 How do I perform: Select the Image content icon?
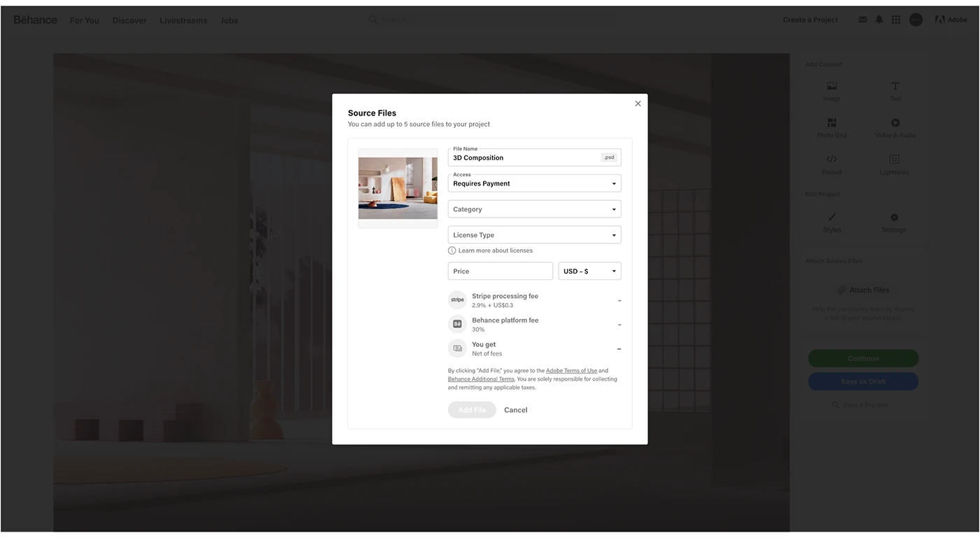(832, 86)
